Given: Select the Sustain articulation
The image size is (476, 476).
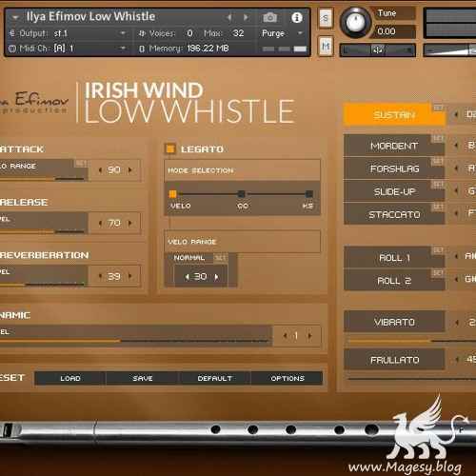Looking at the screenshot, I should pos(394,114).
